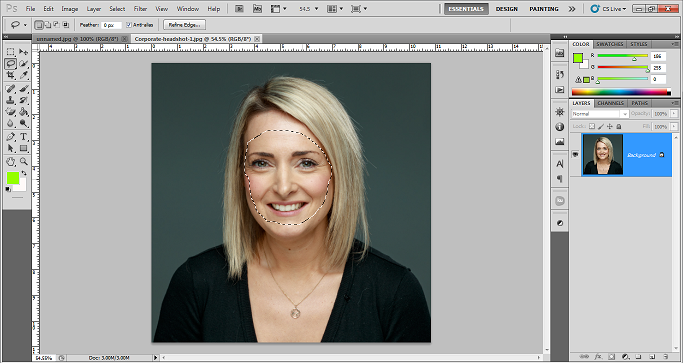This screenshot has width=683, height=363.
Task: Open the Paragraph panel icon in the dock
Action: point(560,179)
